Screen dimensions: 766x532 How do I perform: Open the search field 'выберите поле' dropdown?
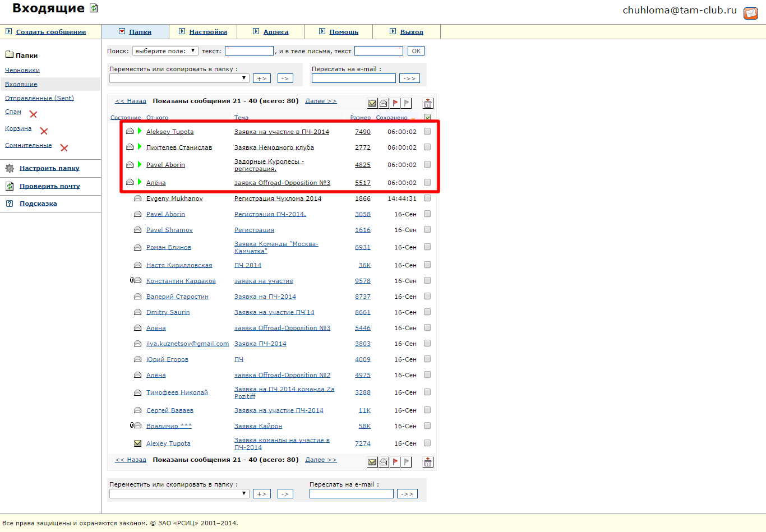(x=165, y=51)
